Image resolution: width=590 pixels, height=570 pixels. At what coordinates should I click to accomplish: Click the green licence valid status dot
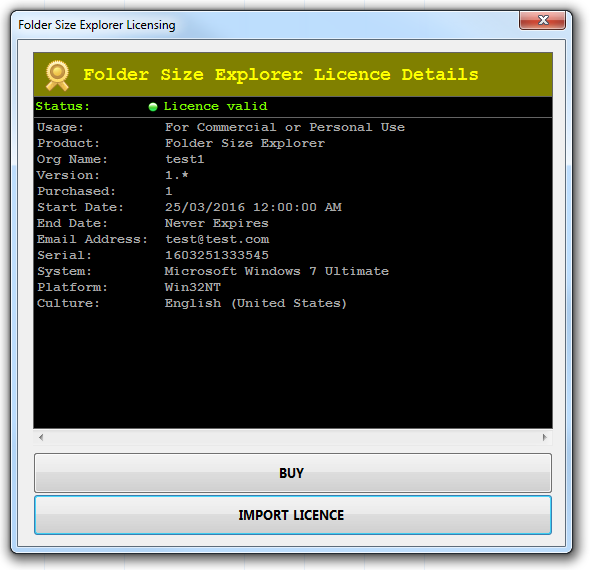click(x=153, y=107)
